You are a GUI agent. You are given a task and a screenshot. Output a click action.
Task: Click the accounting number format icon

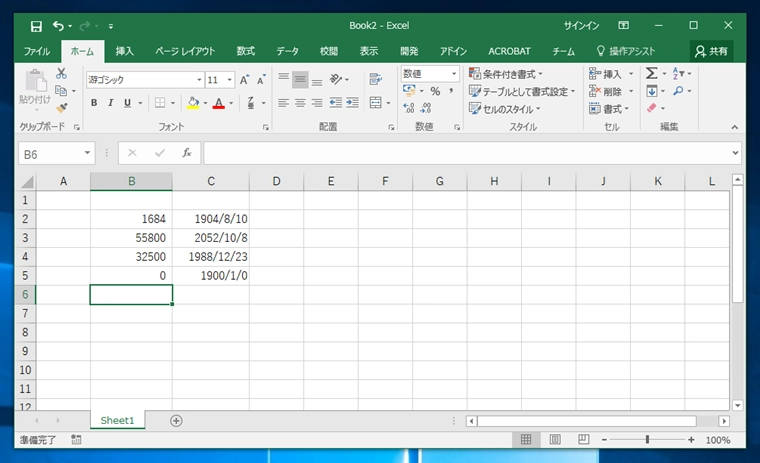pyautogui.click(x=409, y=91)
